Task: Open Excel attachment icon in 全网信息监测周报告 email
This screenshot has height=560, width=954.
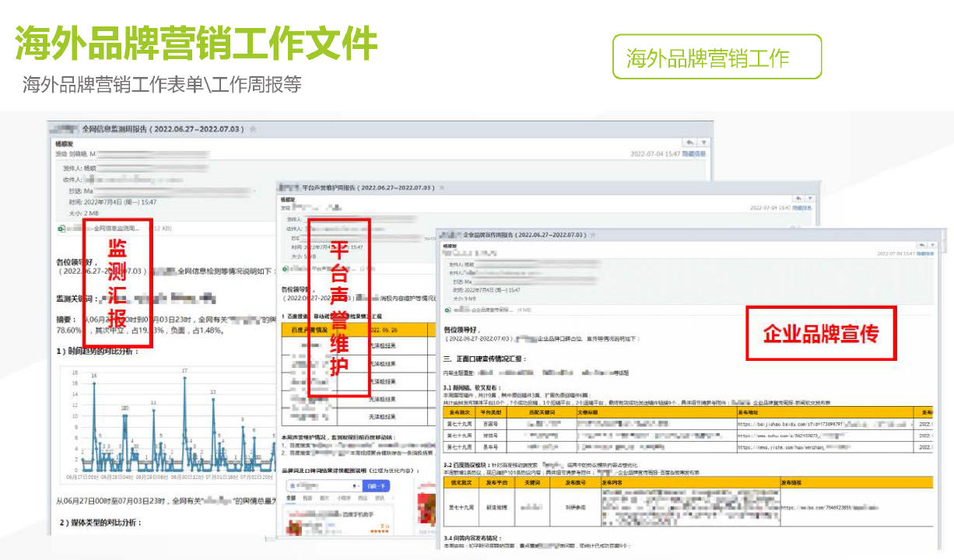Action: point(61,228)
